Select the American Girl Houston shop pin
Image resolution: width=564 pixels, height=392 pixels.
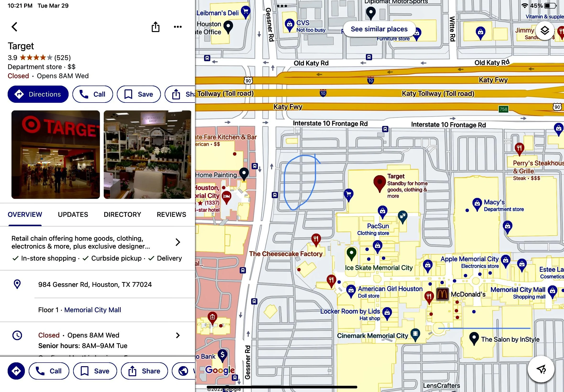coord(351,291)
